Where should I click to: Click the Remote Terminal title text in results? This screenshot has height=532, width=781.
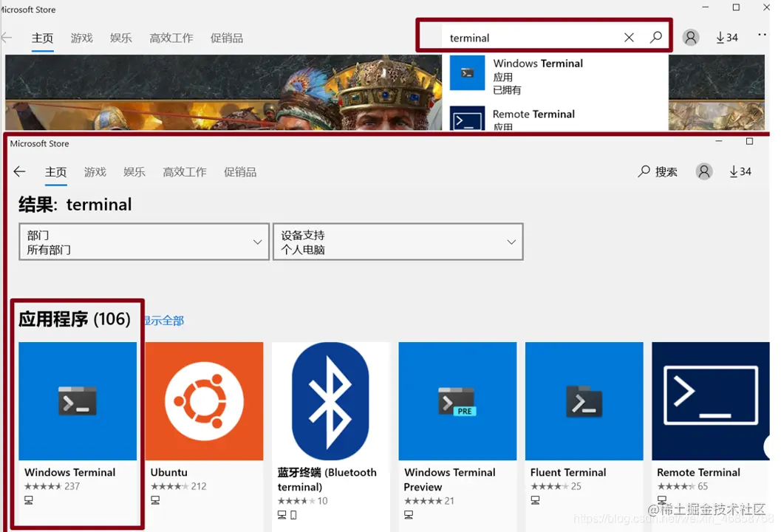point(698,472)
